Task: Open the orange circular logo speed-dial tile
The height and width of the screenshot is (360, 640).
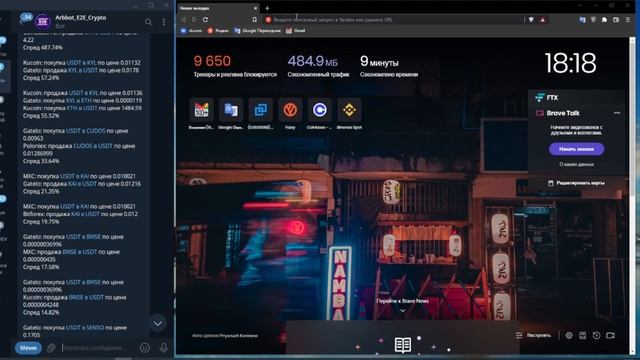Action: point(290,110)
